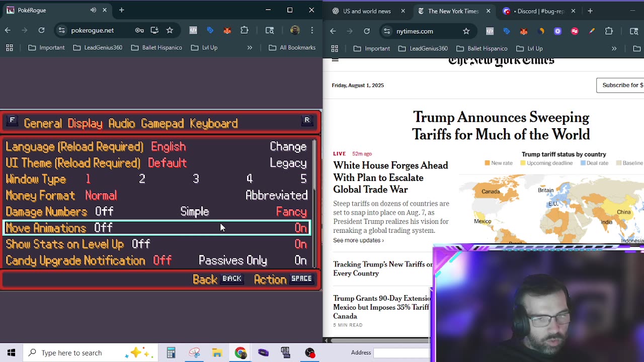
Task: Bookmark pokerogue.net with the star icon
Action: [x=170, y=30]
